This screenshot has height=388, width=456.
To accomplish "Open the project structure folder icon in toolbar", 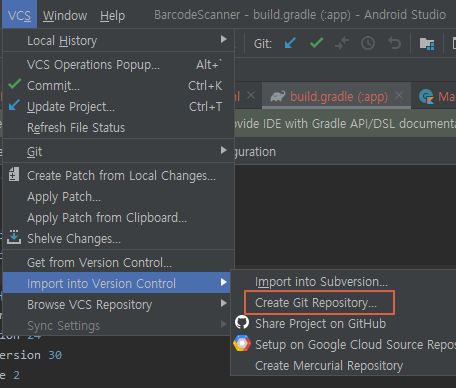I will [427, 44].
